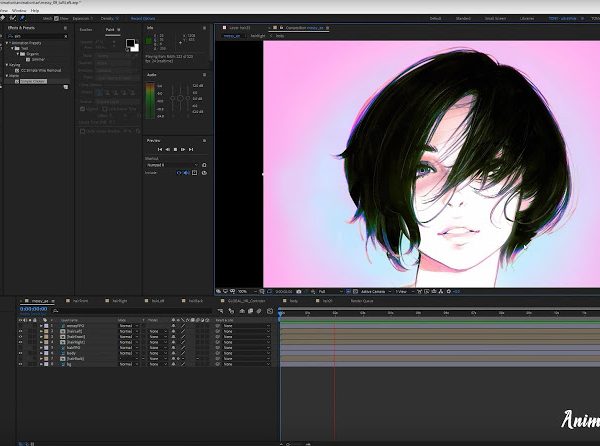Open the Preview panel menu
Screen dimensions: 600x446
204,141
